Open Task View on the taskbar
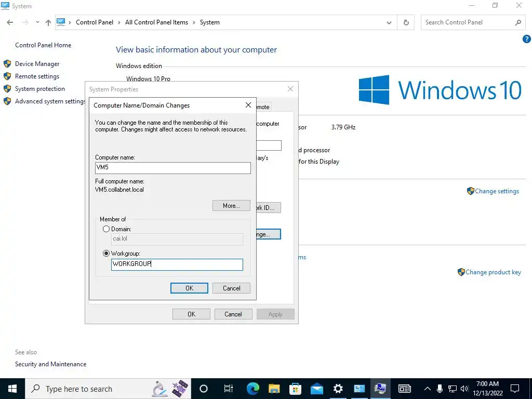532x399 pixels. (x=229, y=389)
